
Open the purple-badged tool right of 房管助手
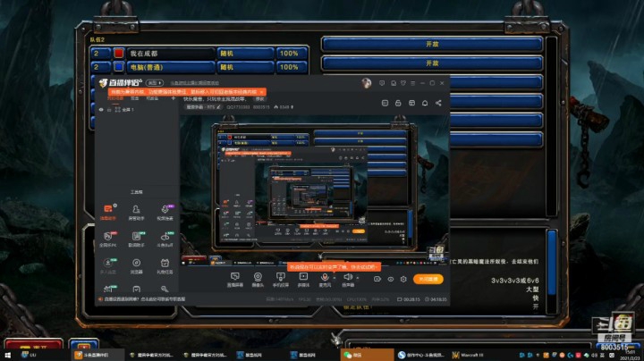(165, 212)
